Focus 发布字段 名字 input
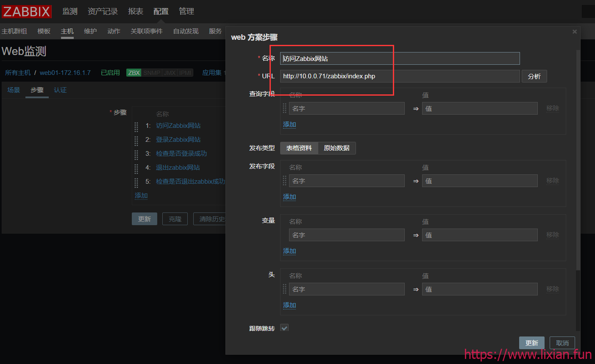 coord(347,181)
